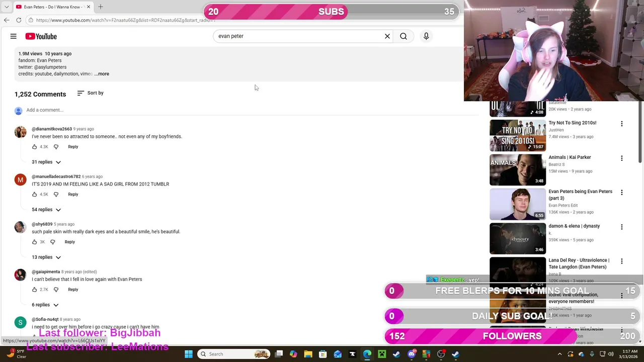
Task: Open Evan Peters part 3 thumbnail
Action: point(518,204)
